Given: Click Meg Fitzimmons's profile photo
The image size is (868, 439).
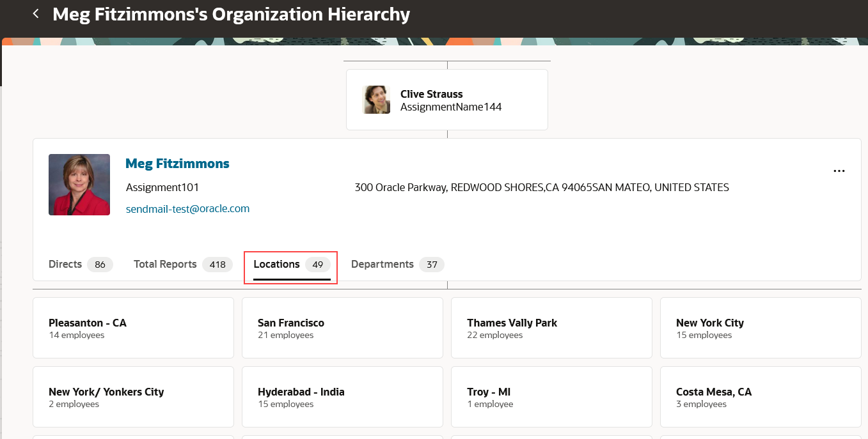Looking at the screenshot, I should click(79, 185).
